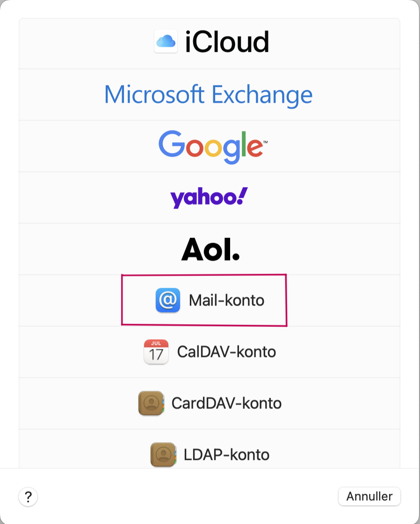Click the contacts icon beside LDAP-konto
This screenshot has width=420, height=524.
click(x=163, y=454)
